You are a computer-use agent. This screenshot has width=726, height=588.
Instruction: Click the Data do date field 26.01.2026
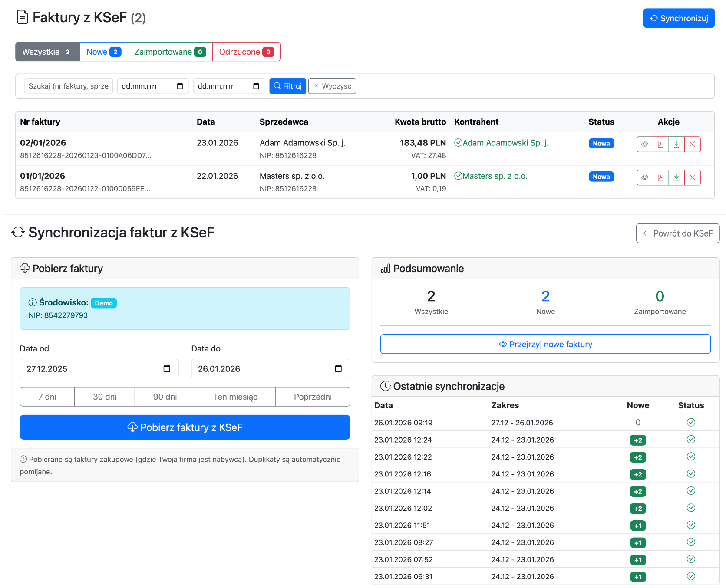coord(271,369)
